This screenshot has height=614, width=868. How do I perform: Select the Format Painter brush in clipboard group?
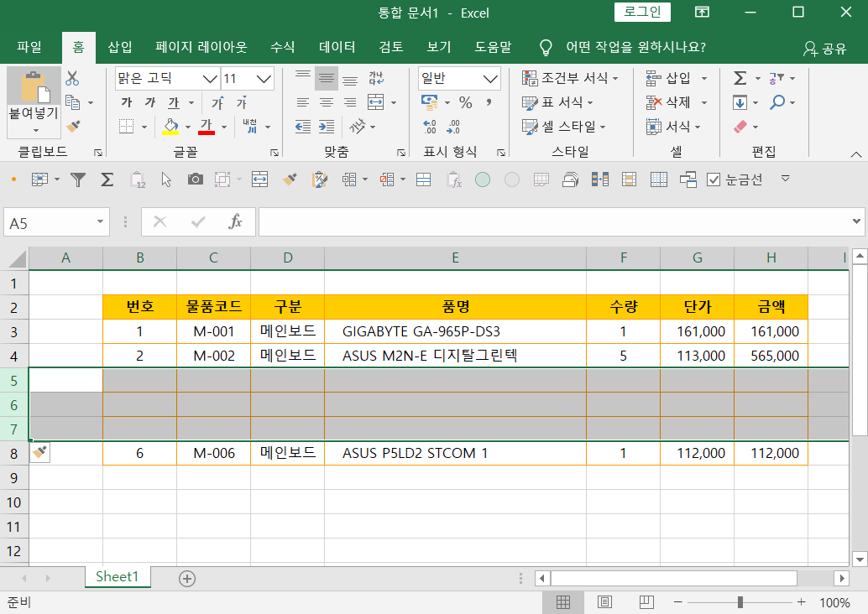(72, 126)
